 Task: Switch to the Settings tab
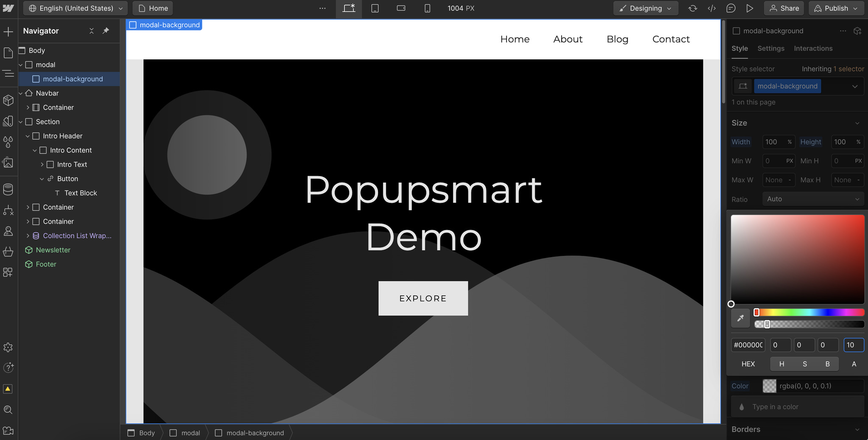771,48
